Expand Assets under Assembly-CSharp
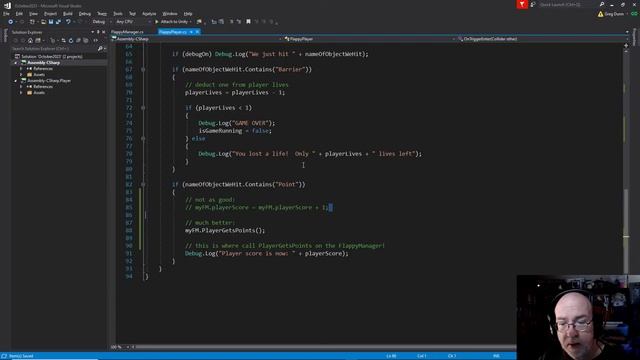This screenshot has width=640, height=360. coord(21,75)
